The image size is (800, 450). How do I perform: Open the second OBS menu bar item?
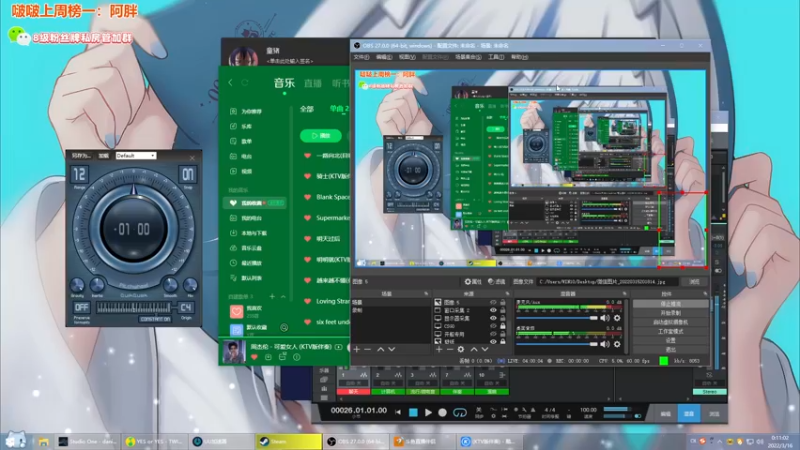tap(384, 57)
